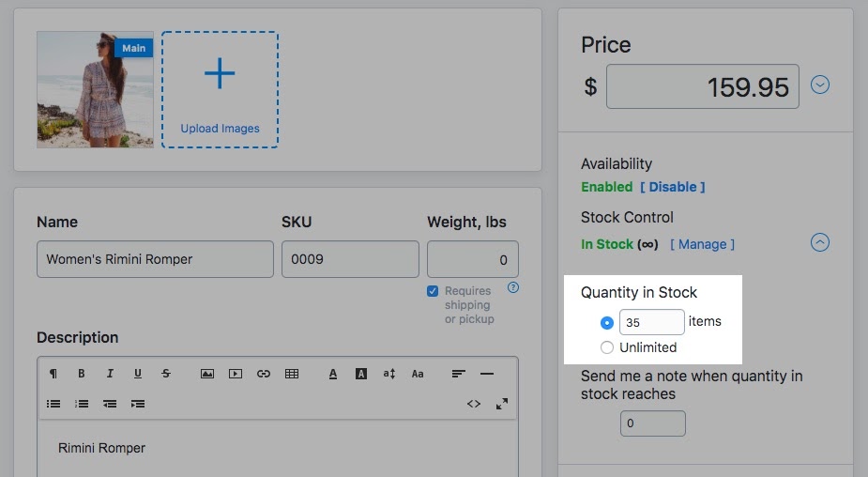Select the limited items quantity radio button

pyautogui.click(x=607, y=322)
